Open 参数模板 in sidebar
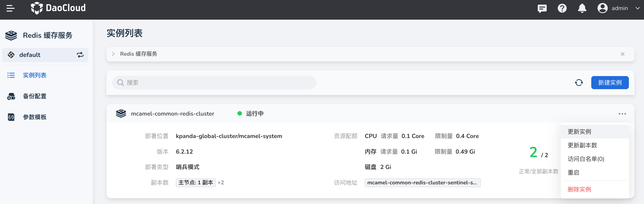The height and width of the screenshot is (204, 644). (35, 117)
